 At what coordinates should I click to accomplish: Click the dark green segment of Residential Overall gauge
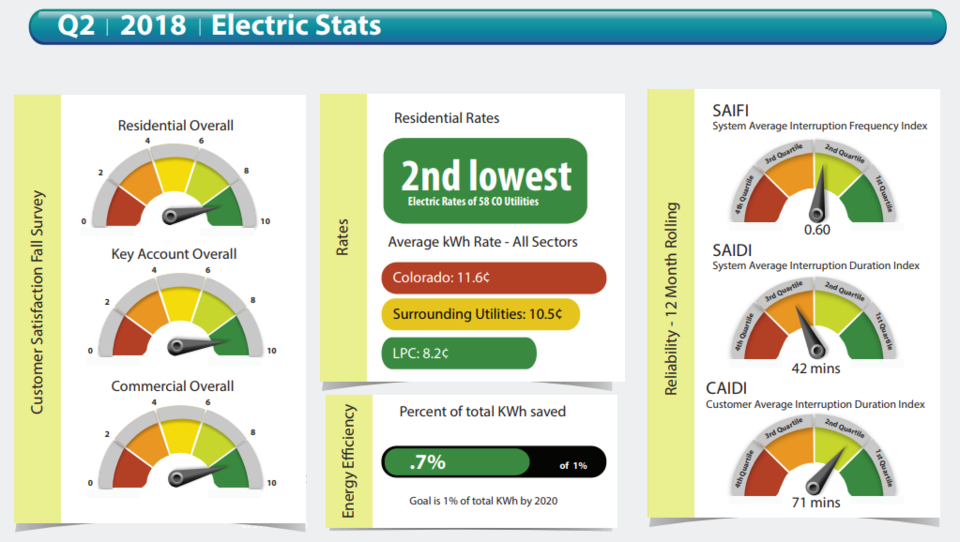(x=224, y=208)
